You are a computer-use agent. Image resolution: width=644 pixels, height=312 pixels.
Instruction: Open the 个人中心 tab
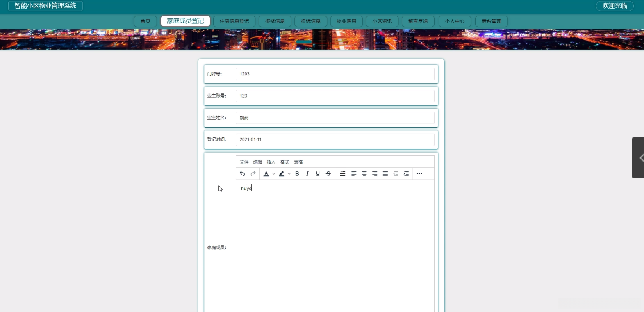(455, 21)
